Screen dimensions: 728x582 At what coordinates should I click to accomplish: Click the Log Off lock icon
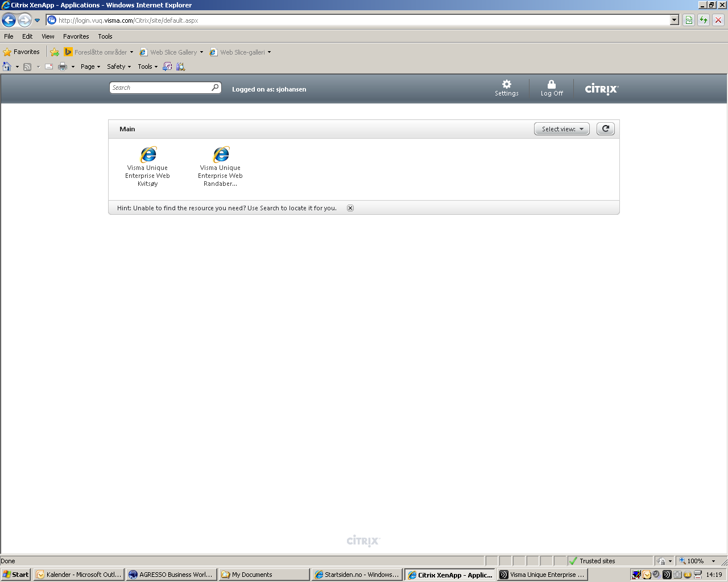pos(551,84)
